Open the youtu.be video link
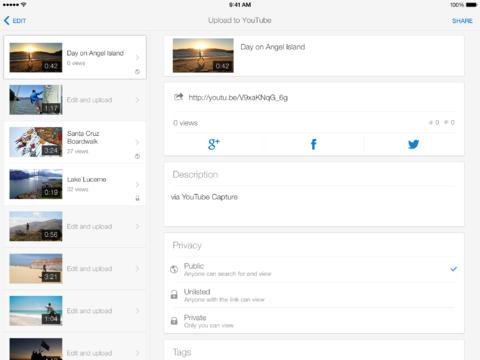Image resolution: width=480 pixels, height=360 pixels. tap(238, 97)
